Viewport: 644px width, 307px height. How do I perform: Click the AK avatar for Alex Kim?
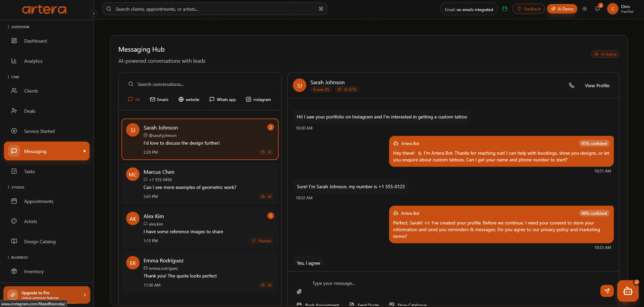pos(133,219)
